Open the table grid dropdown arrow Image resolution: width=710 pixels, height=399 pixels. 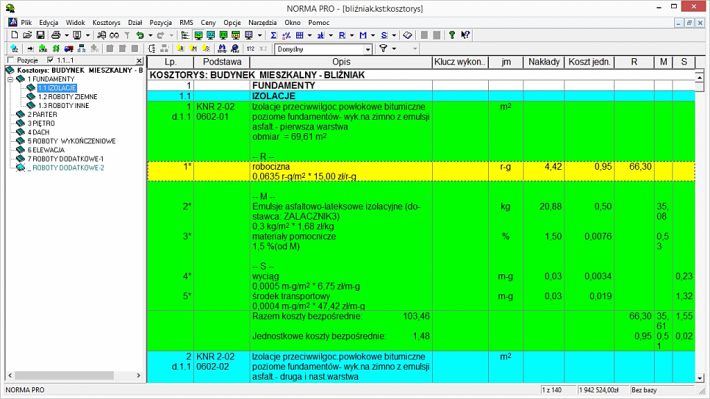click(x=310, y=35)
